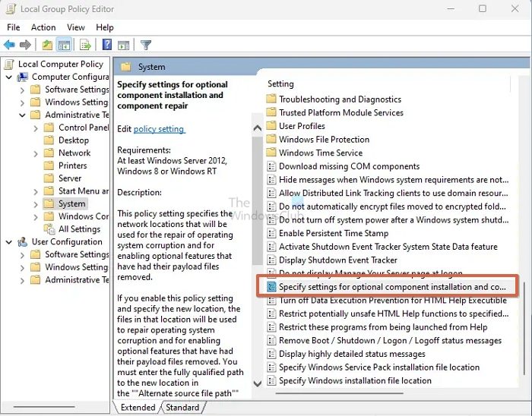Toggle Show/Hide Console Tree toolbar icon
This screenshot has height=416, width=532.
click(x=64, y=45)
